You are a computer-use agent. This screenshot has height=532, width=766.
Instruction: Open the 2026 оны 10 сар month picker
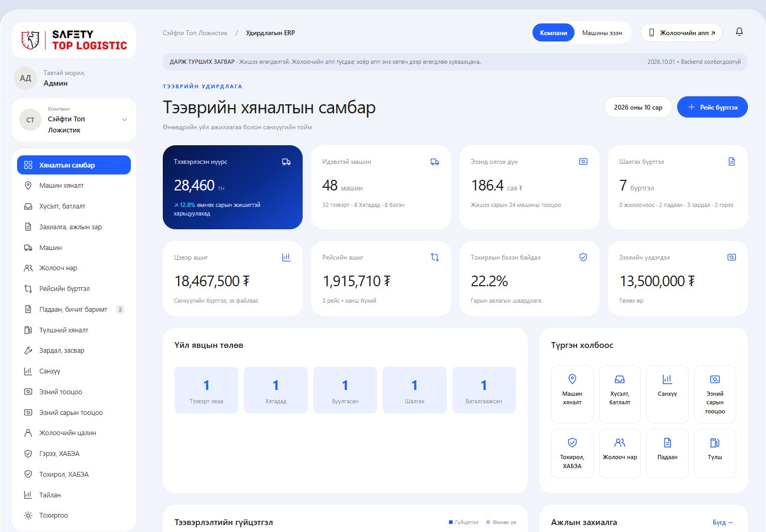(x=638, y=107)
